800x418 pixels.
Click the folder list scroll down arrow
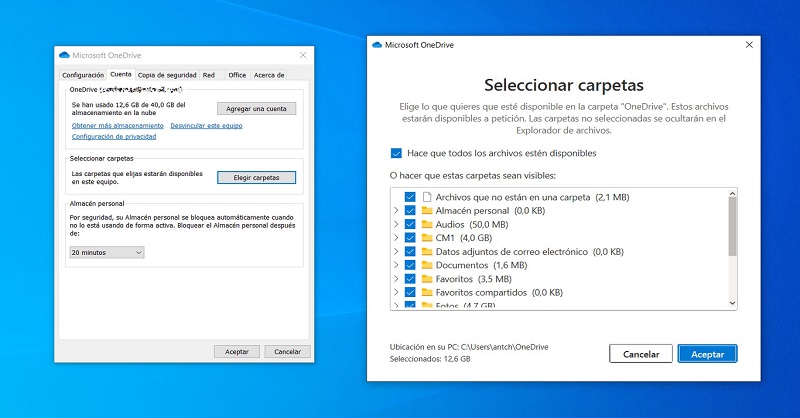click(x=732, y=303)
